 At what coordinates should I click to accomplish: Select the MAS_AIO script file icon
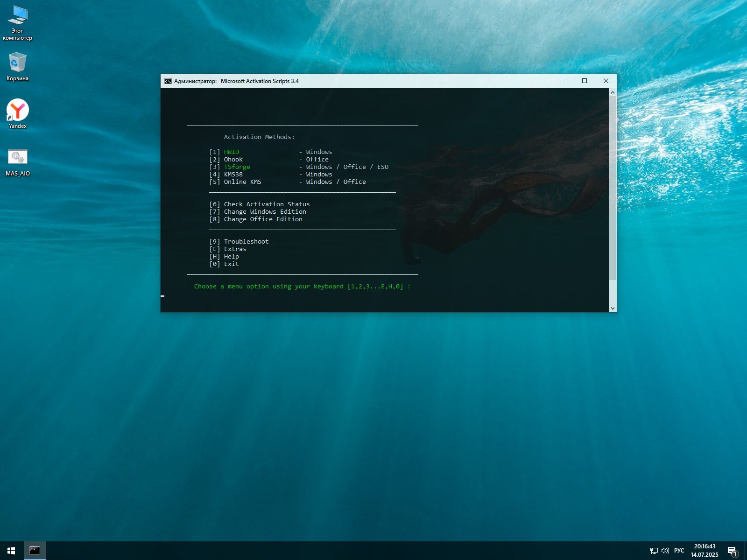click(x=18, y=162)
